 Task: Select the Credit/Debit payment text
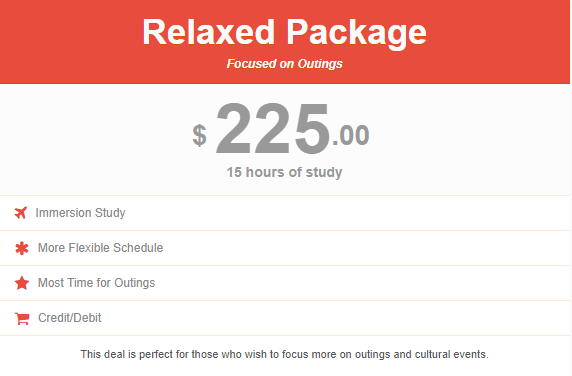(x=70, y=318)
